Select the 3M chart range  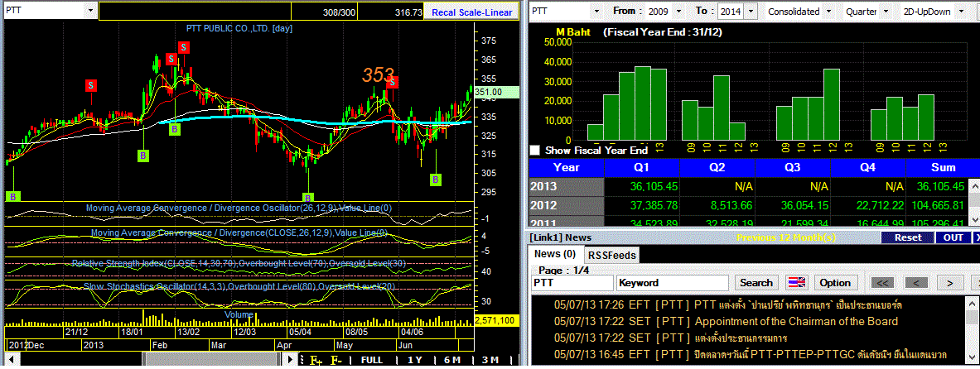[x=490, y=360]
